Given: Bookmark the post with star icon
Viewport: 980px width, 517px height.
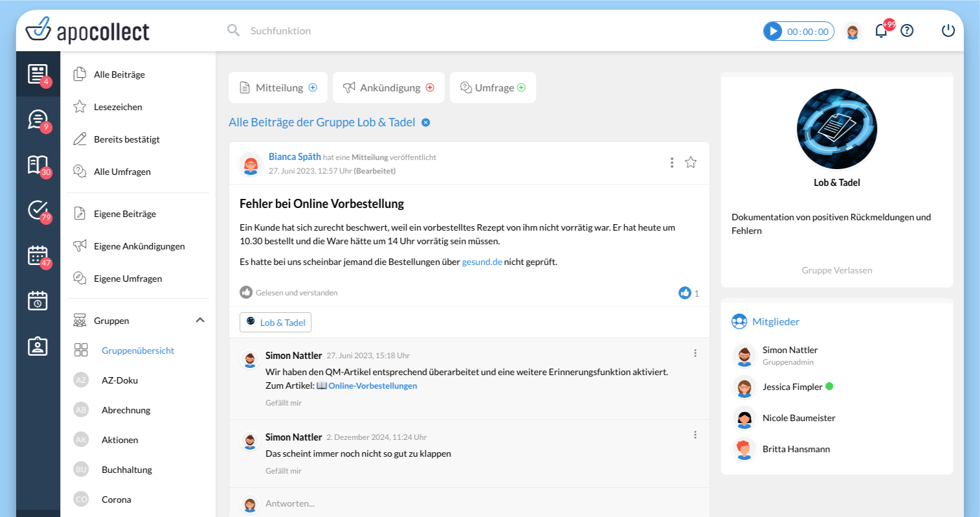Looking at the screenshot, I should coord(691,163).
